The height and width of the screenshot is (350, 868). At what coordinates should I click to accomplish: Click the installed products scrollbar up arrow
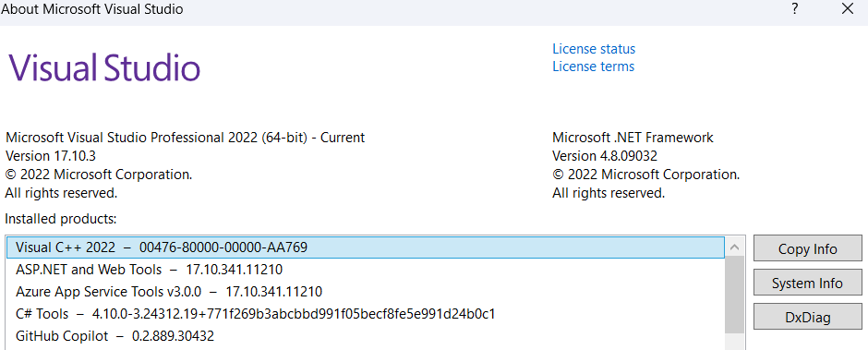click(735, 247)
